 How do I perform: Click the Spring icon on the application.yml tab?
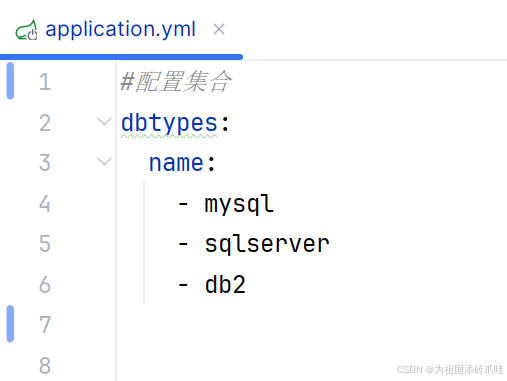point(26,30)
